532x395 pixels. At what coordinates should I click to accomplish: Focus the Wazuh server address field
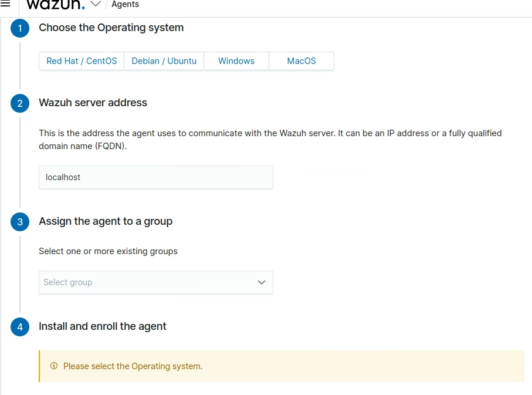pyautogui.click(x=156, y=177)
